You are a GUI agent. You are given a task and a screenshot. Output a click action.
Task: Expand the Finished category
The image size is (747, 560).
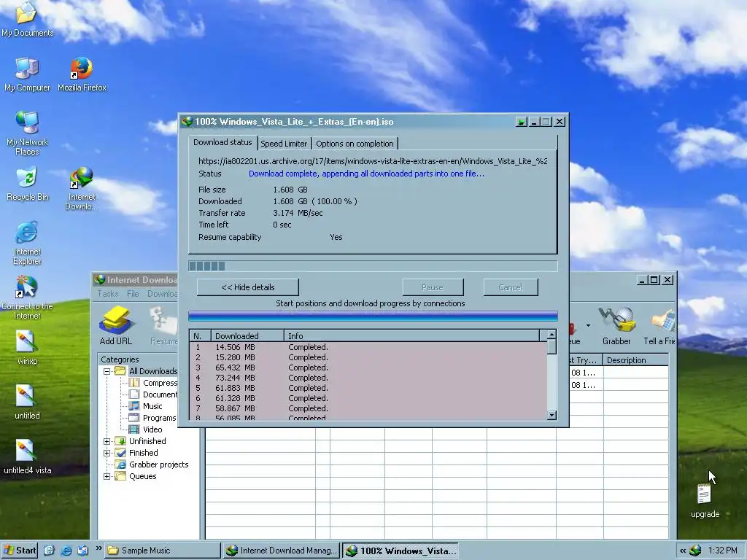pos(107,453)
